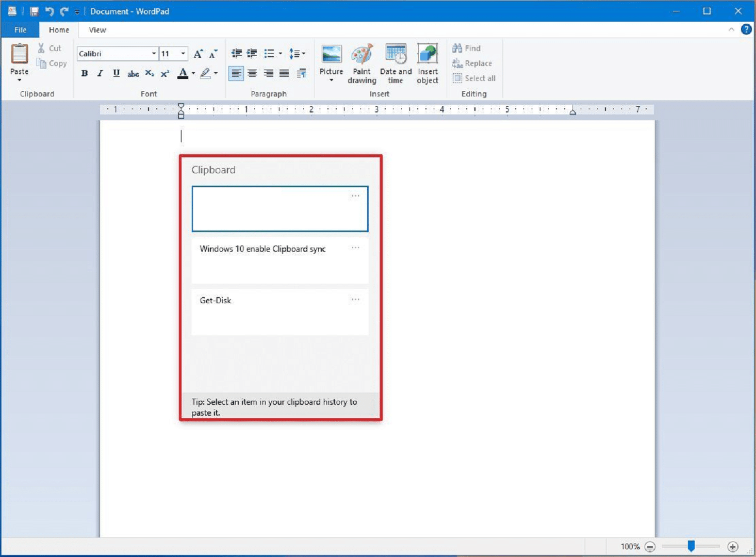Open the Picture dropdown arrow
The width and height of the screenshot is (756, 557).
pyautogui.click(x=331, y=80)
